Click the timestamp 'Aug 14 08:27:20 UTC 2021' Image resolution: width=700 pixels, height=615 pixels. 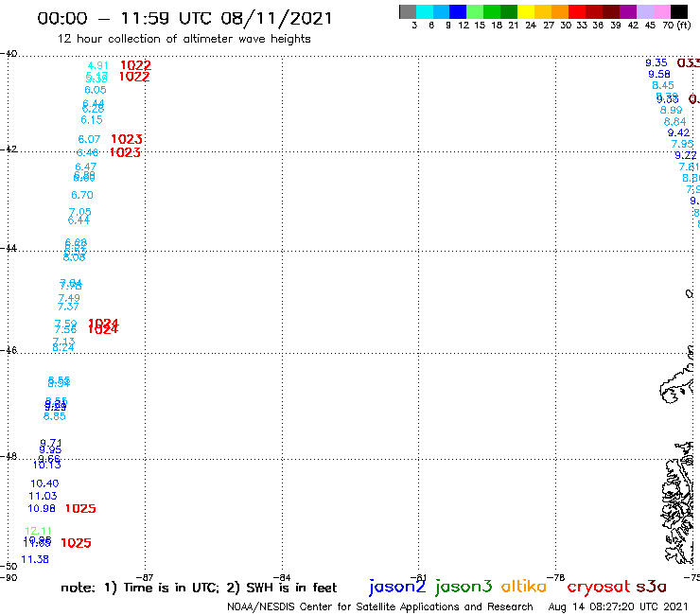pos(618,606)
